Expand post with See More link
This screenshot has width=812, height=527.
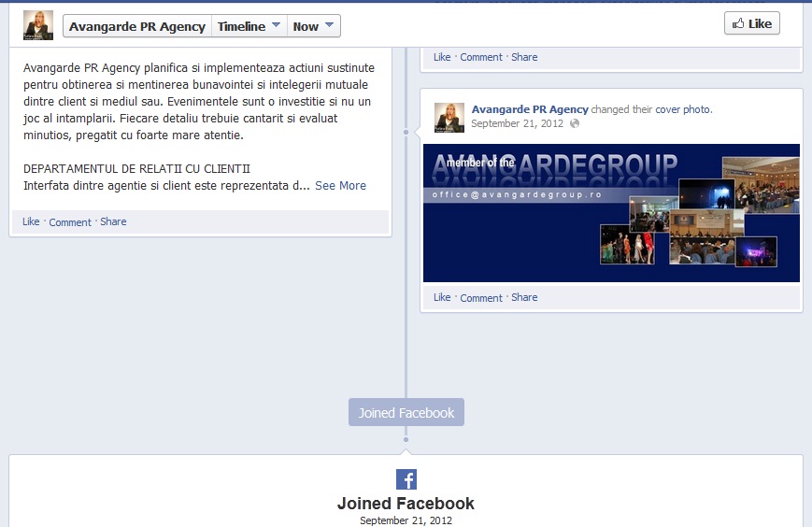coord(340,185)
